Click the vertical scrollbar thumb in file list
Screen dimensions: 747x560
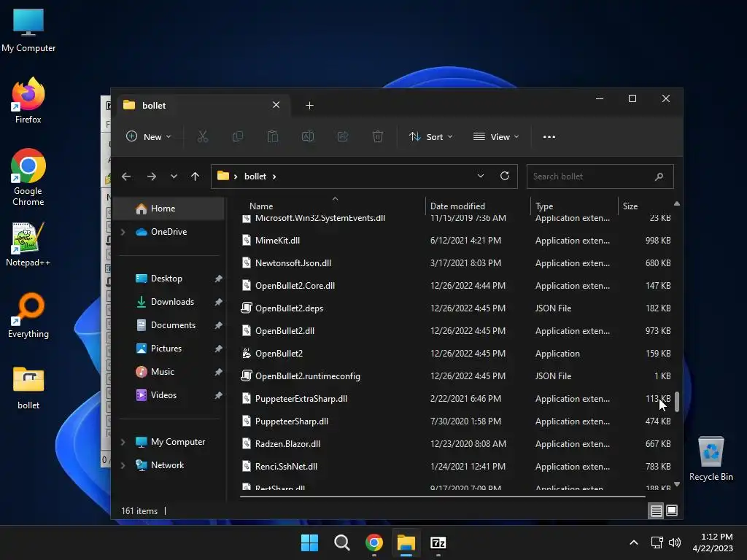pyautogui.click(x=676, y=402)
